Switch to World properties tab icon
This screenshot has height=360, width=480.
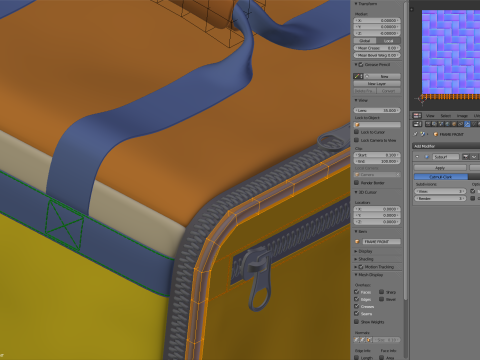click(448, 124)
